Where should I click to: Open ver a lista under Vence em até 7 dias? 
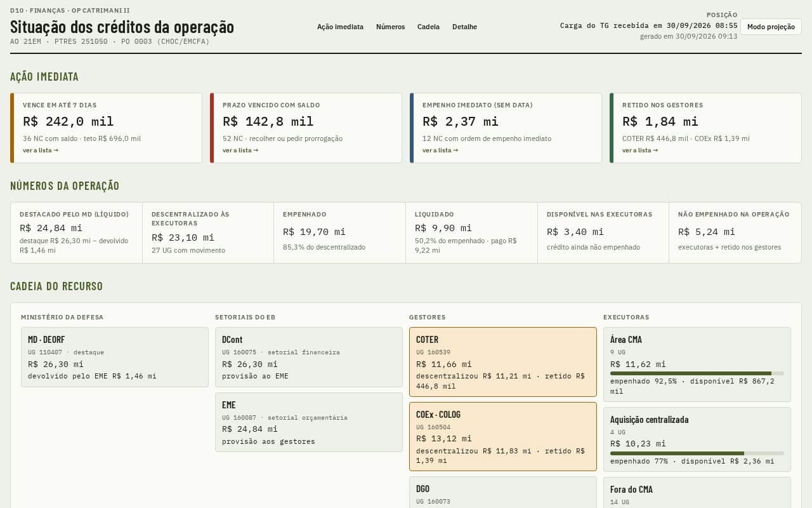click(x=41, y=150)
